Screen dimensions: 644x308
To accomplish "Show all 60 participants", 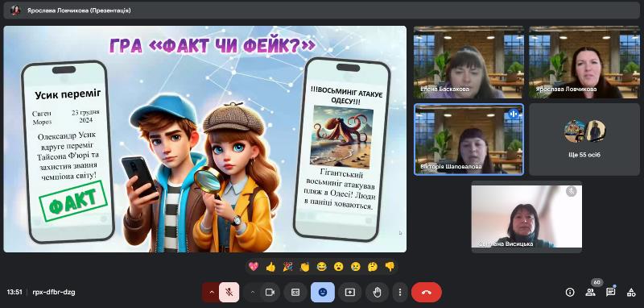I will [x=591, y=293].
